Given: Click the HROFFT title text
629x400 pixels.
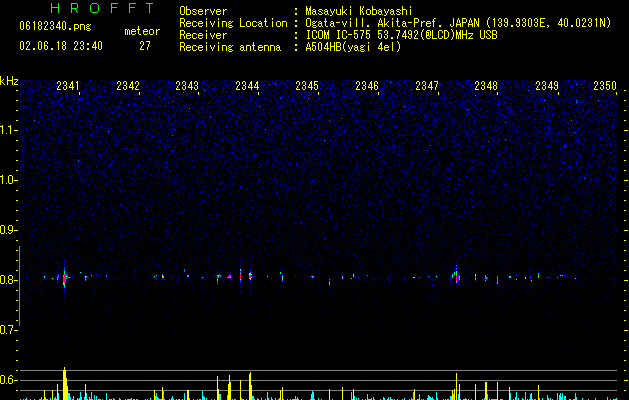Looking at the screenshot, I should coord(102,8).
